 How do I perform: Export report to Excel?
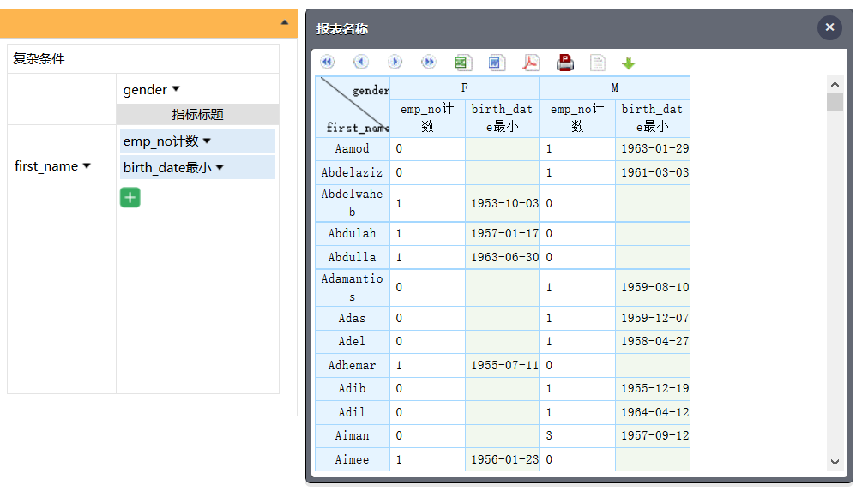coord(462,63)
